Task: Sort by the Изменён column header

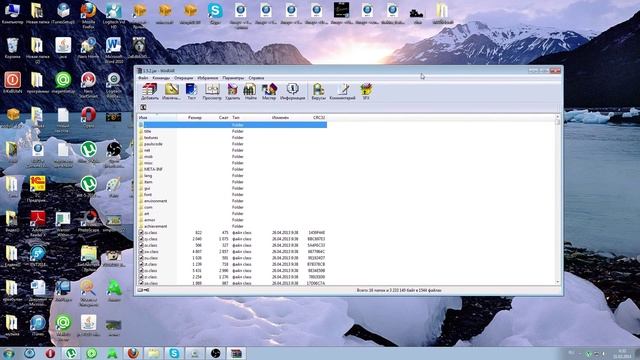Action: coord(284,118)
